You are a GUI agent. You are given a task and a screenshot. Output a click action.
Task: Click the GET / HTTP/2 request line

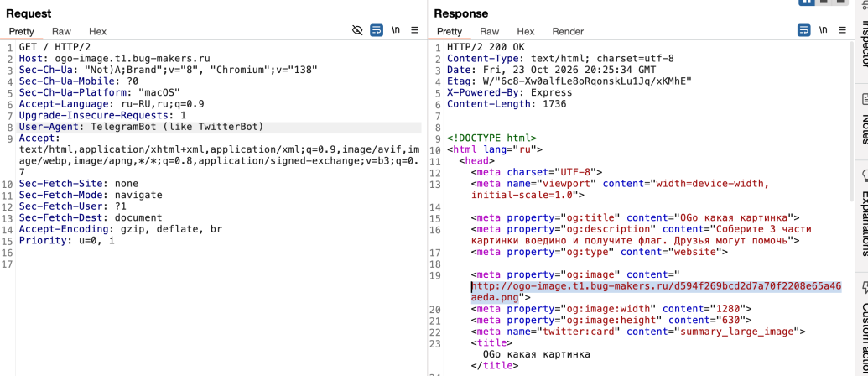point(55,47)
